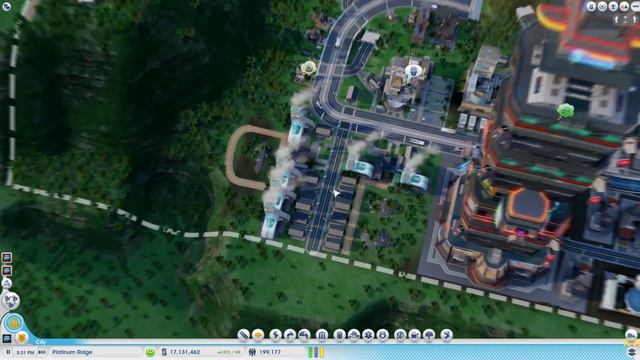Open the region view icon
The width and height of the screenshot is (640, 360).
tap(11, 301)
